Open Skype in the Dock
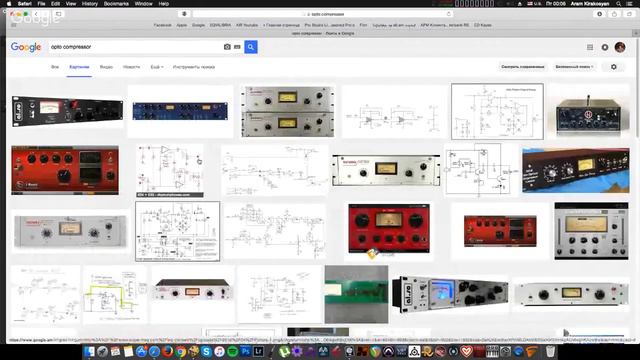The height and width of the screenshot is (360, 640). click(x=207, y=351)
